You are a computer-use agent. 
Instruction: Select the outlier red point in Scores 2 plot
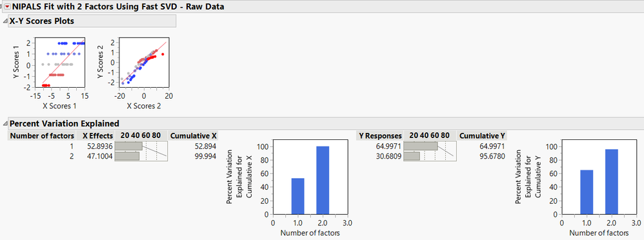[x=163, y=54]
